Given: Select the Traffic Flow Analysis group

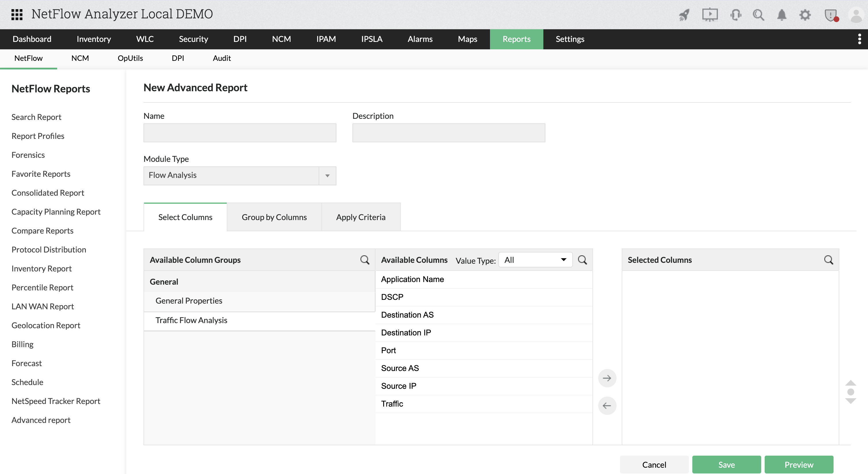Looking at the screenshot, I should (x=191, y=320).
